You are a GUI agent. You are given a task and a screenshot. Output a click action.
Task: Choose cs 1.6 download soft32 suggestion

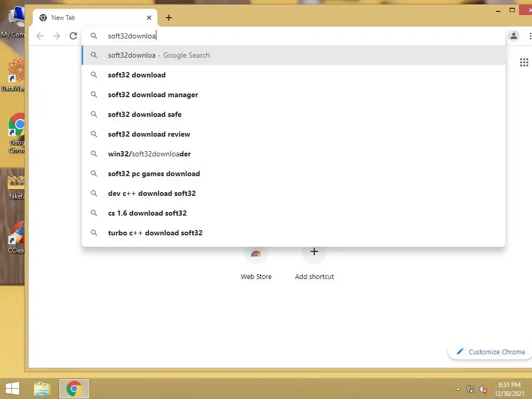pos(294,212)
